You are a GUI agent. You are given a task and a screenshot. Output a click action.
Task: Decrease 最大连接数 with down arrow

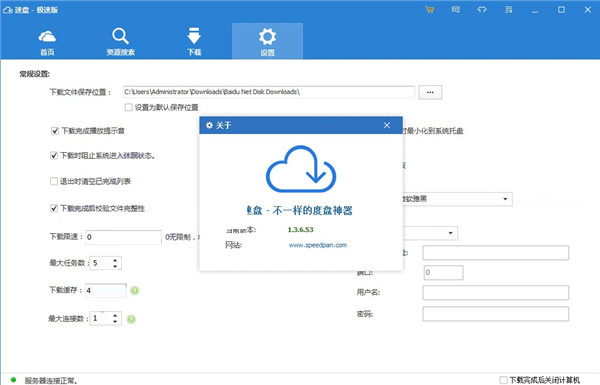pyautogui.click(x=115, y=321)
